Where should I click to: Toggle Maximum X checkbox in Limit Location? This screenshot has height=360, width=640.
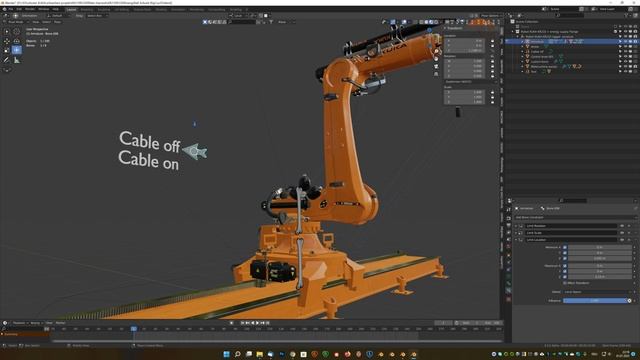click(565, 266)
